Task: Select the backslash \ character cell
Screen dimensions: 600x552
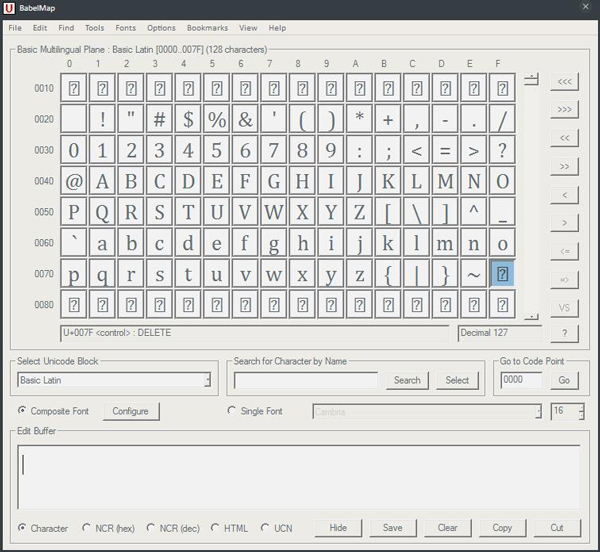Action: coord(416,212)
